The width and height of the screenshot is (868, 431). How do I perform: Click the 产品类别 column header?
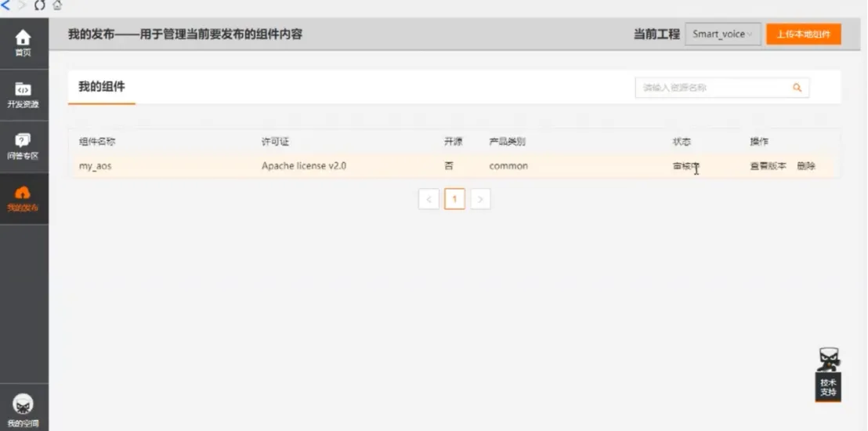(507, 142)
